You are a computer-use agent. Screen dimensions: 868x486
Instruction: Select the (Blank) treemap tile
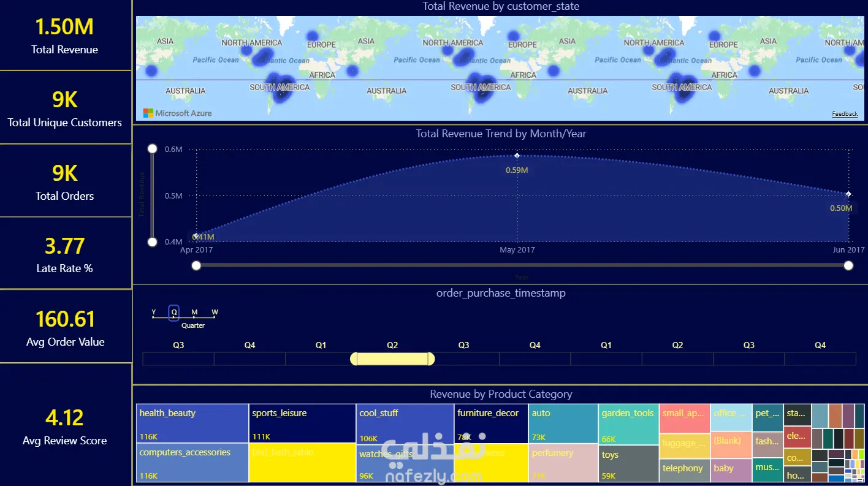731,446
